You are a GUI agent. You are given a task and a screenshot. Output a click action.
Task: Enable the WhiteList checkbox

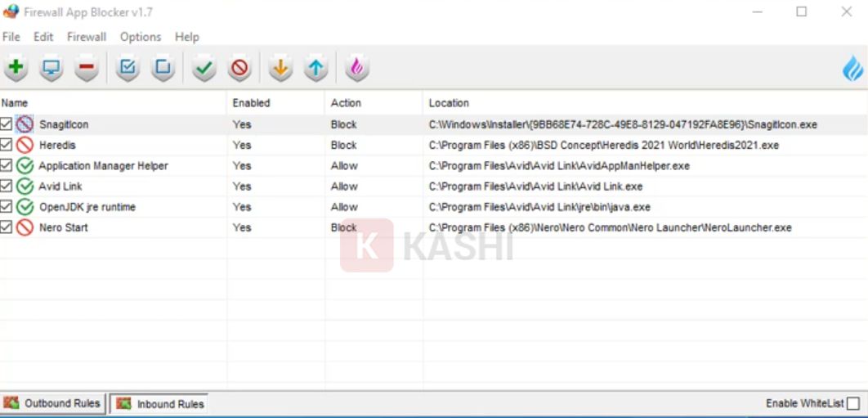pos(853,403)
